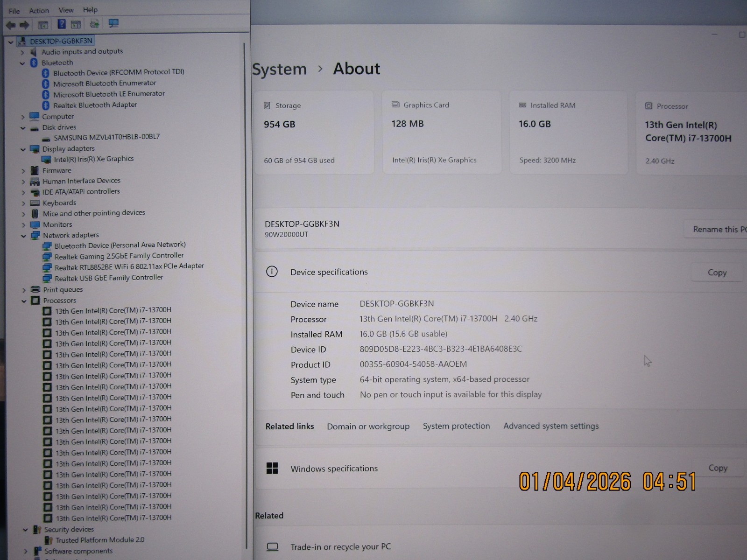Screen dimensions: 747x560
Task: Select the Realtek Bluetooth Adapter icon
Action: 46,105
